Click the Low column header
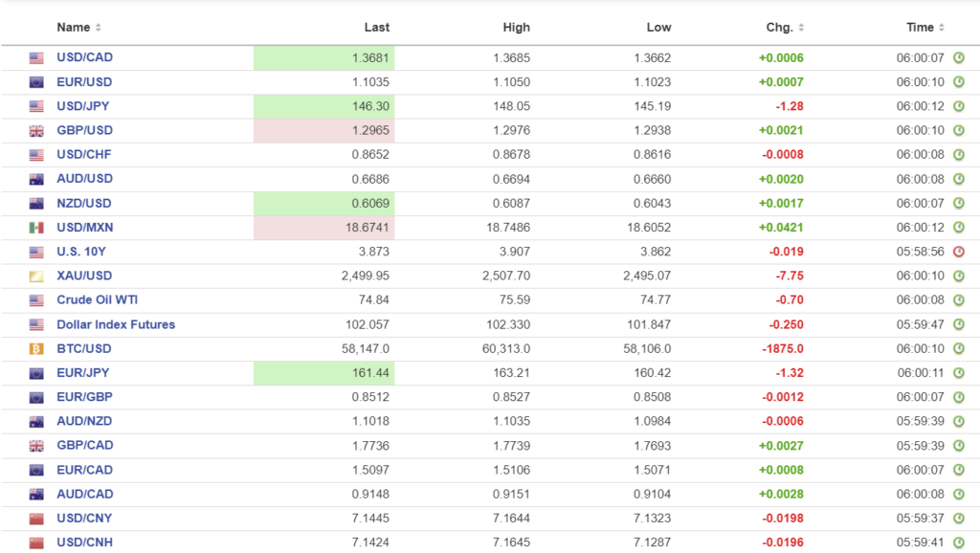Screen dimensions: 980x553 tap(658, 28)
